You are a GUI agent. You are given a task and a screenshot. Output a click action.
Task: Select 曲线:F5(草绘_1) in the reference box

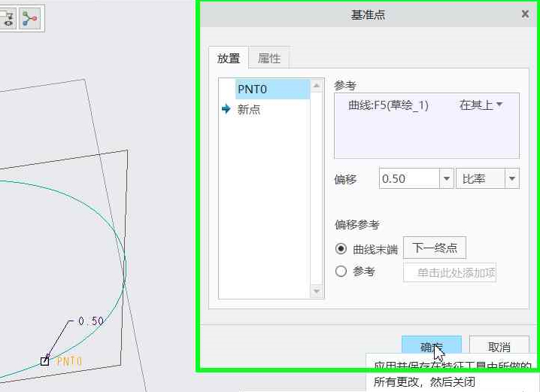click(x=388, y=105)
